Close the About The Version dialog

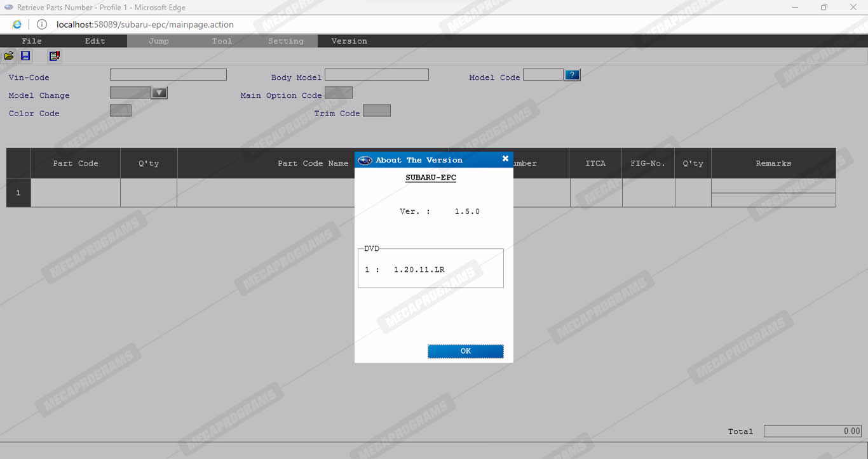point(505,159)
